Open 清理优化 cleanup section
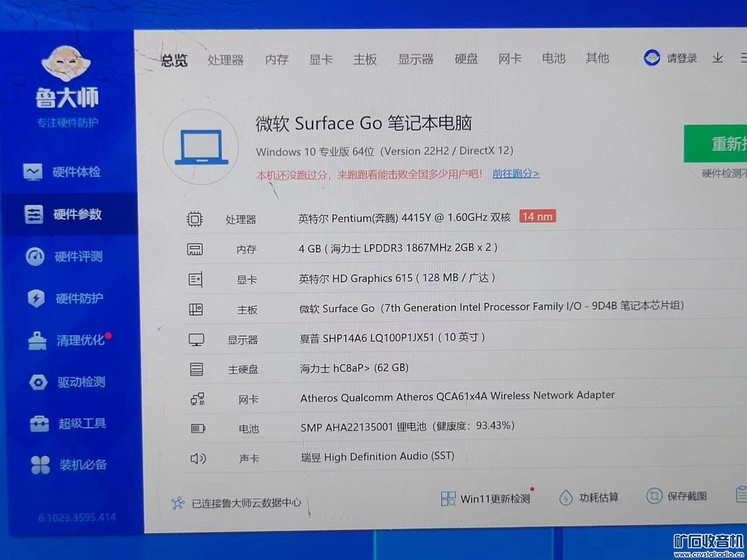The image size is (747, 560). click(x=69, y=340)
